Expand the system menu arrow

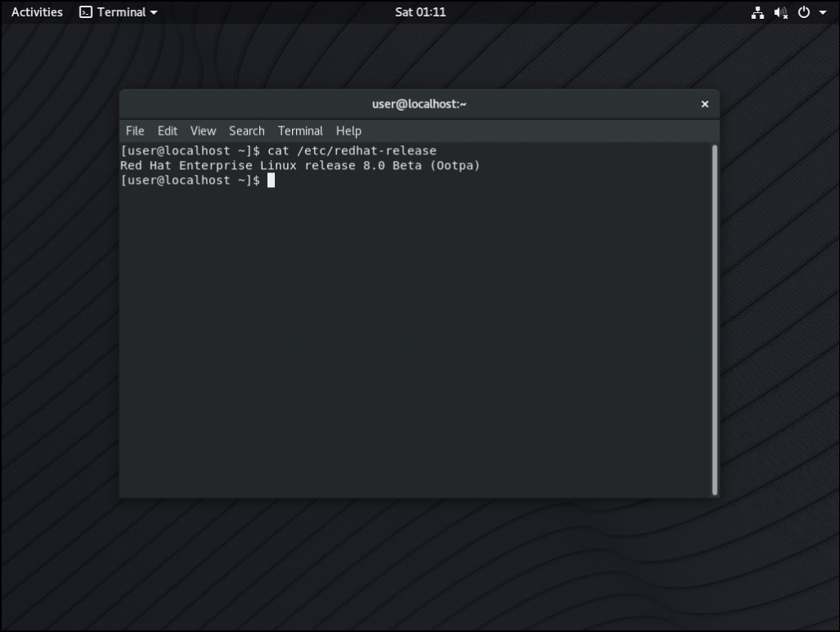click(x=822, y=12)
